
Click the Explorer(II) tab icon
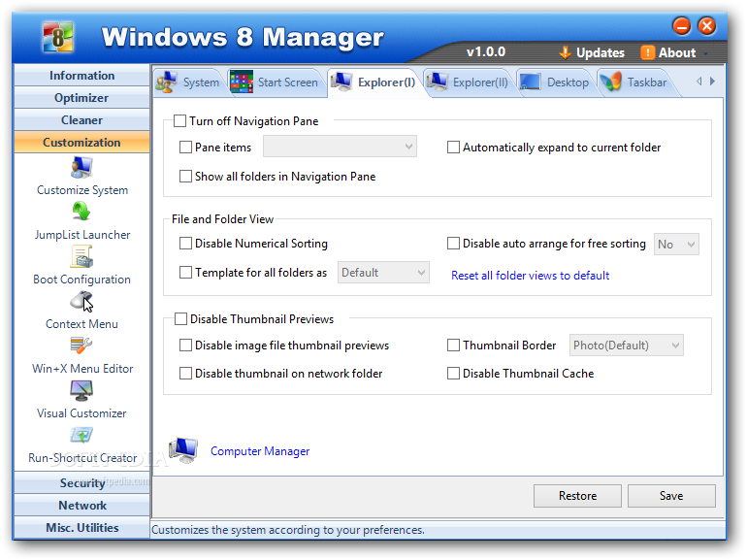click(x=438, y=82)
